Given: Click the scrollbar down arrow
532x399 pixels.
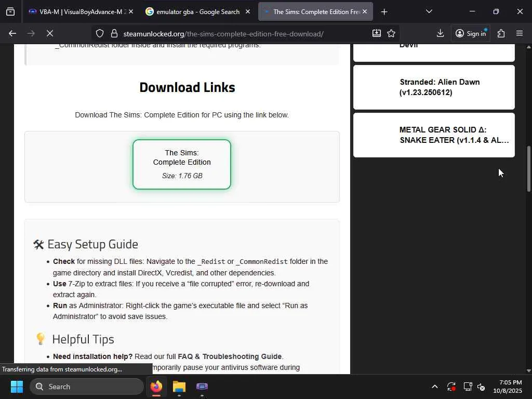Looking at the screenshot, I should point(528,370).
